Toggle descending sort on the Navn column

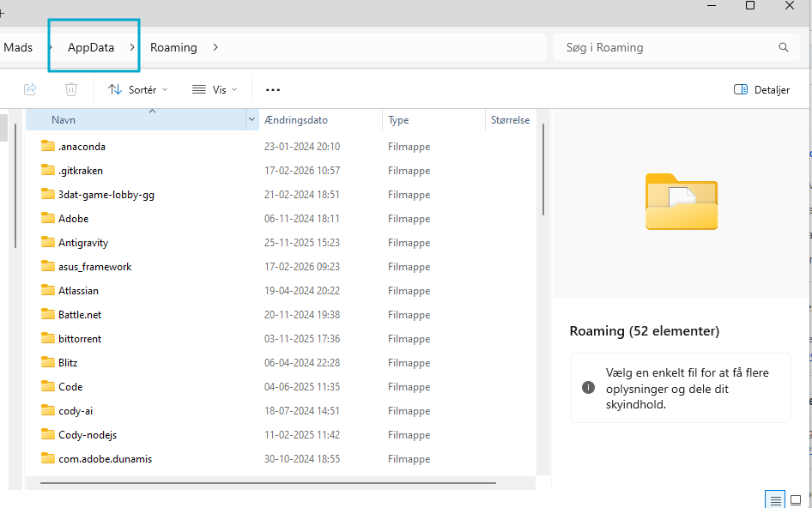tap(64, 119)
